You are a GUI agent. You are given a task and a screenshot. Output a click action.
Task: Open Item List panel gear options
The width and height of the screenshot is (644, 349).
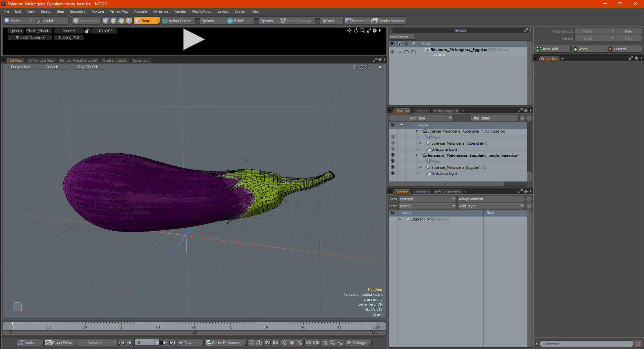pyautogui.click(x=526, y=111)
